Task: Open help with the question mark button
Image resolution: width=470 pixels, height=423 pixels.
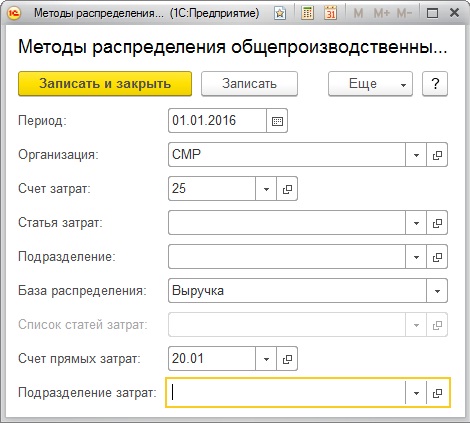Action: click(x=435, y=84)
